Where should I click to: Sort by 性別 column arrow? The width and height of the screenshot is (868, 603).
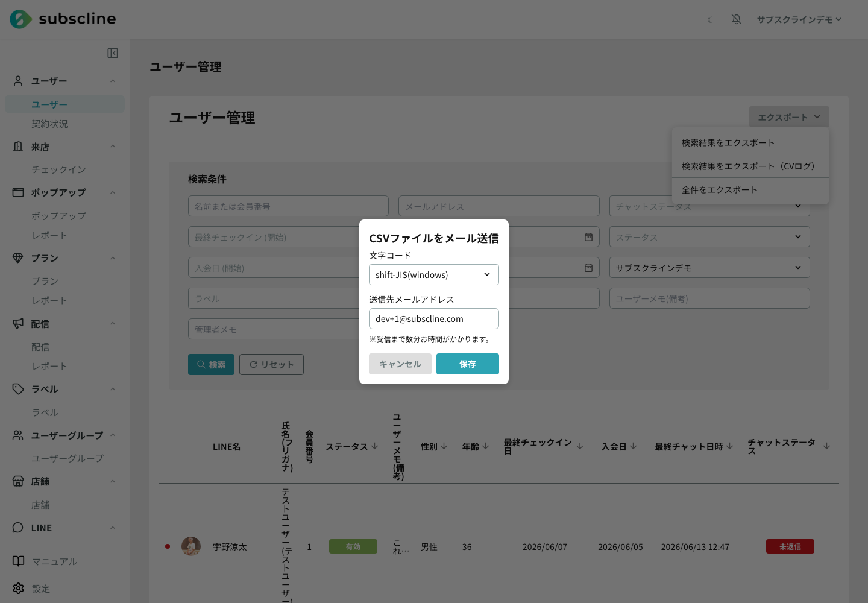[x=444, y=446]
